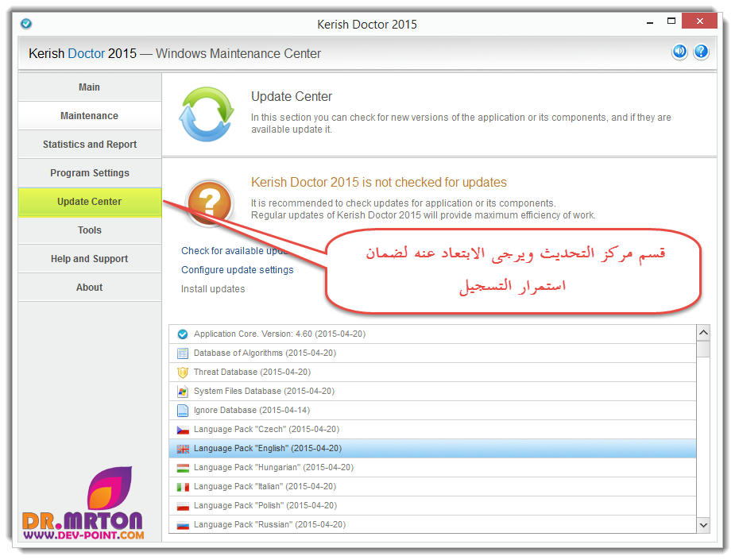
Task: Click the components list scrollbar thumb
Action: click(x=703, y=350)
